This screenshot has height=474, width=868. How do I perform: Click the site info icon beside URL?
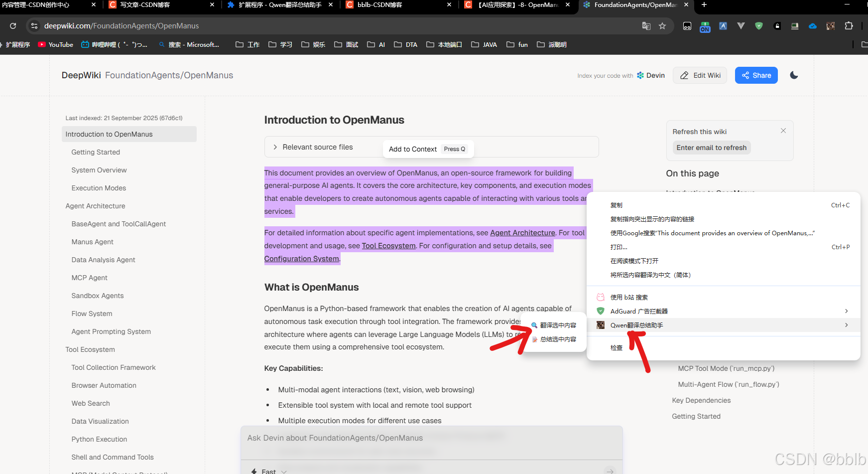[x=34, y=26]
